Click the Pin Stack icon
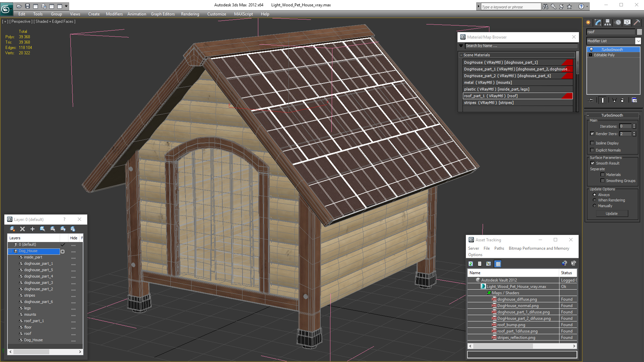The width and height of the screenshot is (644, 362). point(591,100)
